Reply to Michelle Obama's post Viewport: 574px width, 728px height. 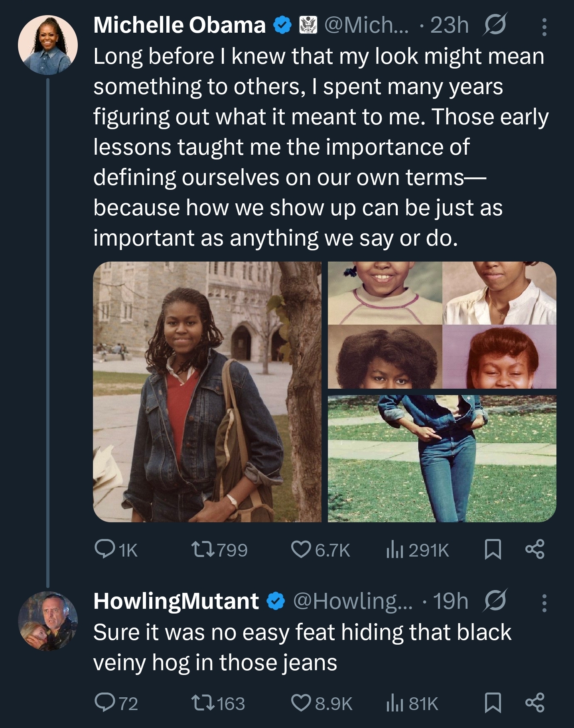105,550
